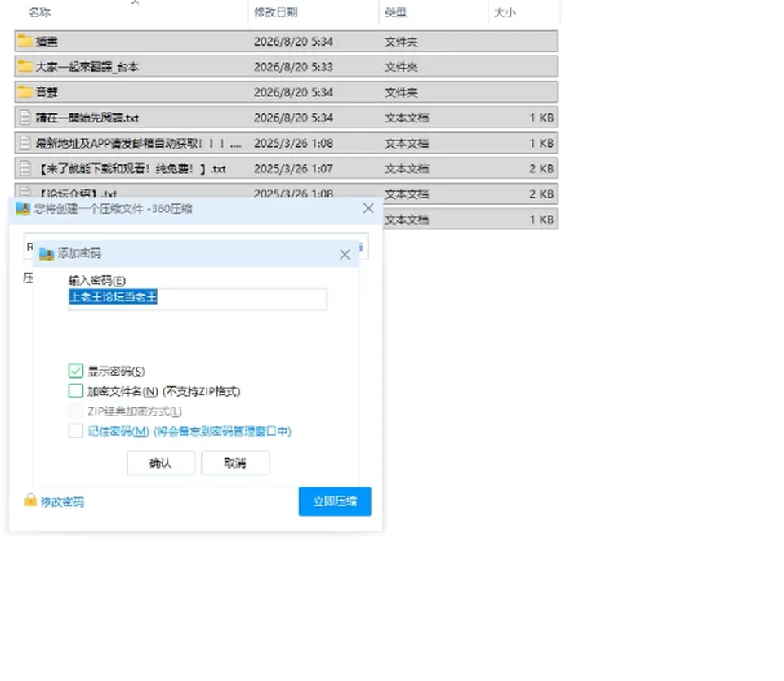This screenshot has height=681, width=784.
Task: Click the lock icon beside 修改密码
Action: 30,500
